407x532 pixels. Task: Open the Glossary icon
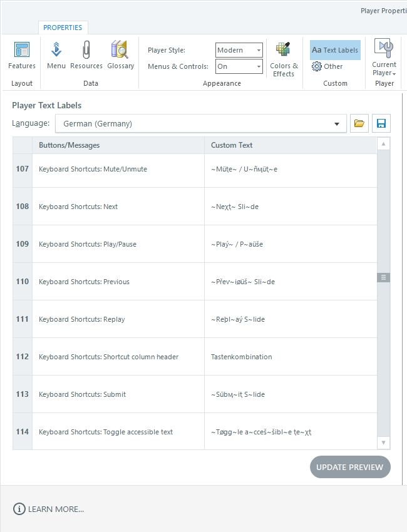point(120,49)
